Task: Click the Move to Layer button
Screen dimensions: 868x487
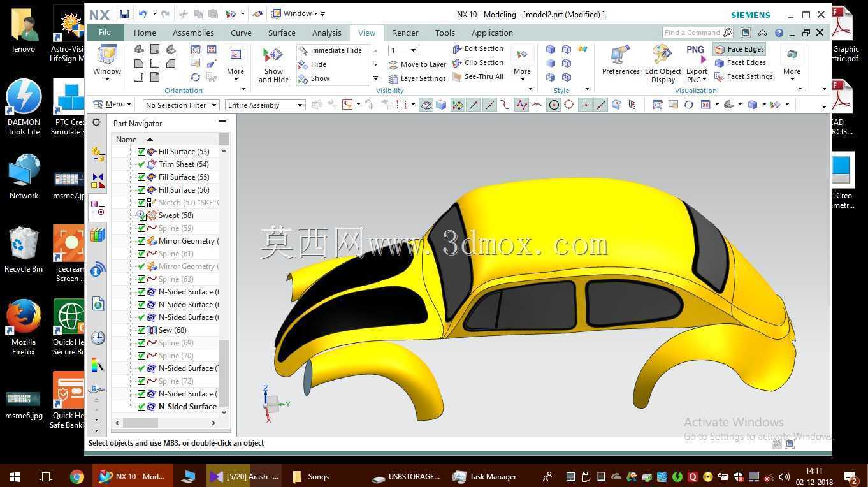Action: (x=417, y=64)
